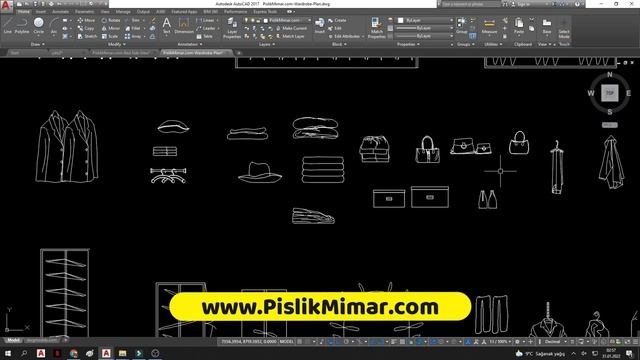Click the Windows taskbar search icon

[24, 353]
